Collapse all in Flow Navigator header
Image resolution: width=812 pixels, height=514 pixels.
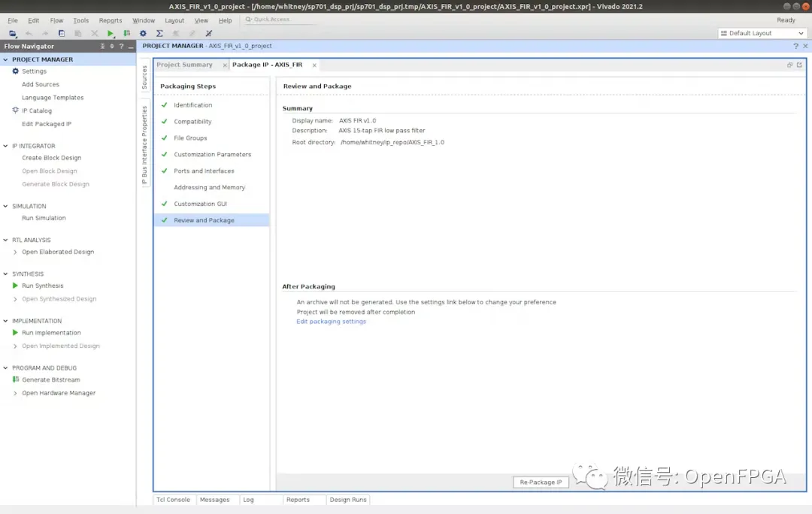[x=102, y=46]
